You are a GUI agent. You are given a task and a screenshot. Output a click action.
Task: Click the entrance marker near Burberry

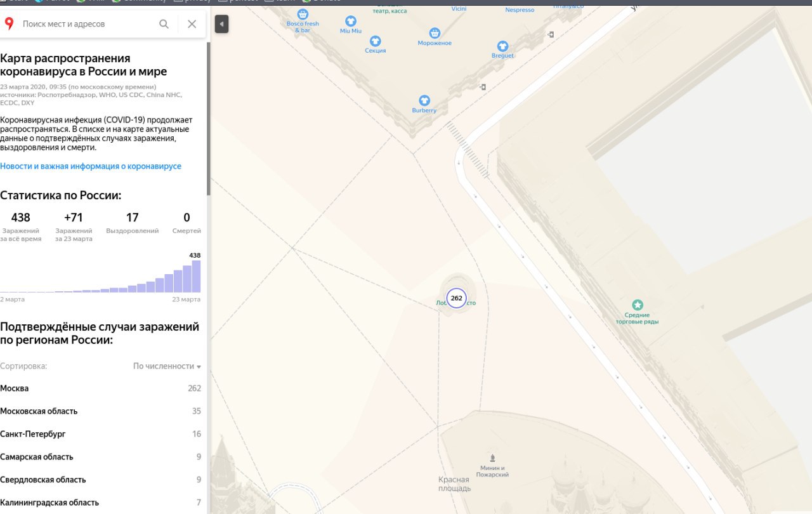click(x=483, y=86)
